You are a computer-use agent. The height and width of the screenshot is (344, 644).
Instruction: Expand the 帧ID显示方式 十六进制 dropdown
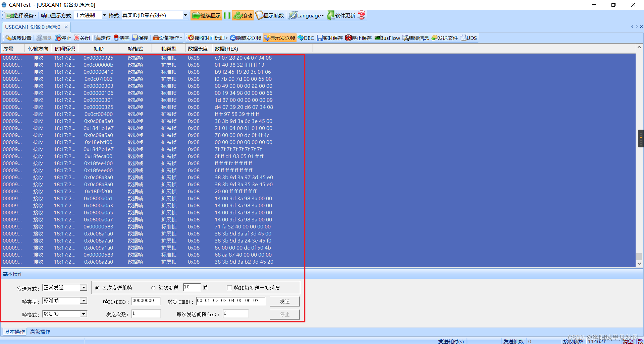[x=104, y=15]
